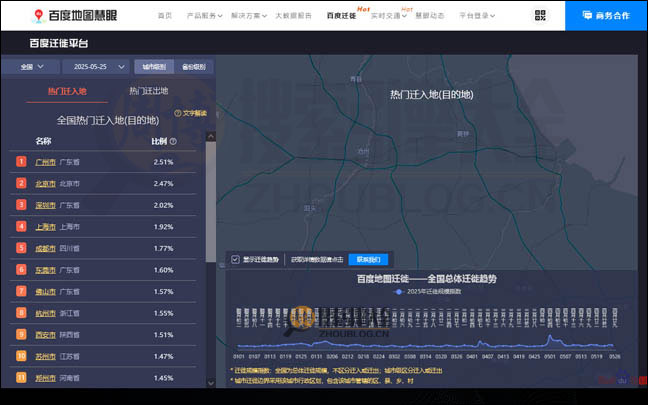The image size is (648, 405).
Task: Open the 西安市 city link
Action: pyautogui.click(x=45, y=335)
